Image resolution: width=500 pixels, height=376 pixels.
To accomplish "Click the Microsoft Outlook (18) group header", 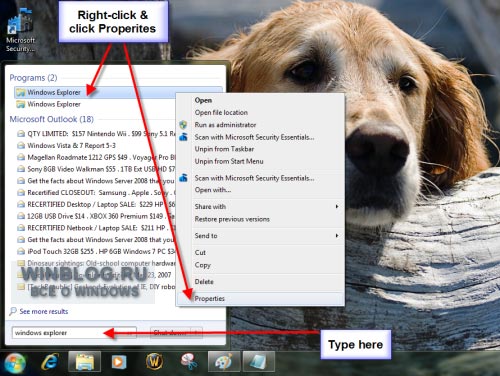I will tap(52, 119).
